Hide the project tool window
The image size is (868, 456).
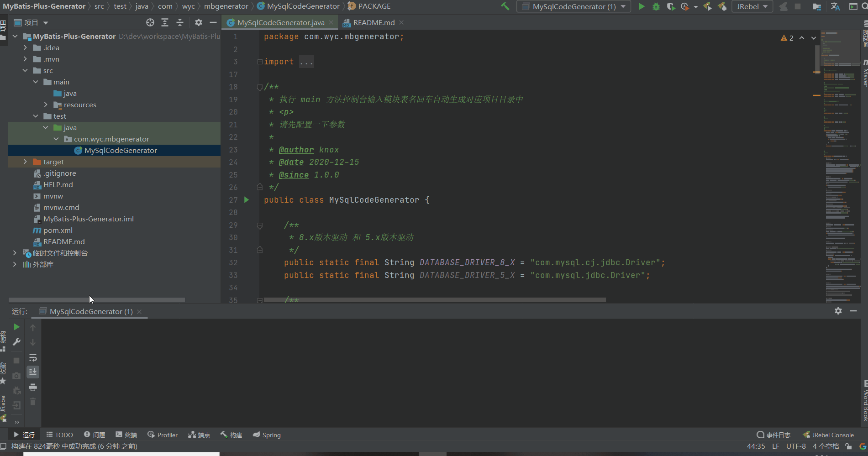(213, 22)
